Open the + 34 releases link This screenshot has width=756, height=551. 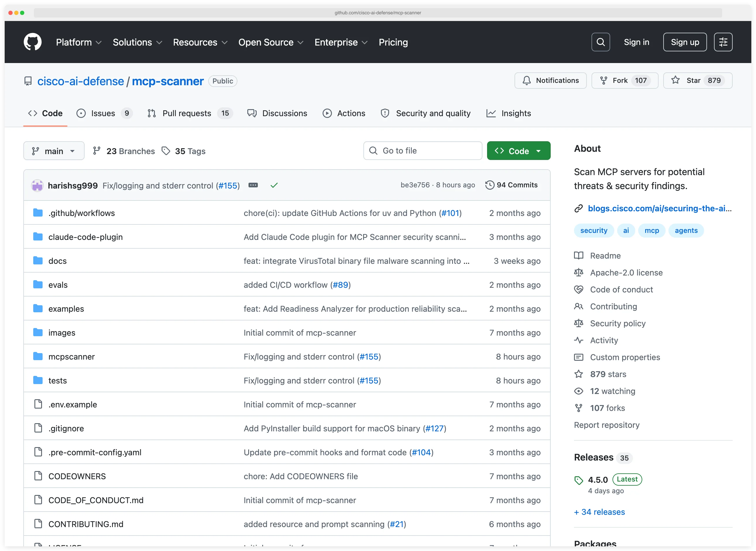pos(599,512)
